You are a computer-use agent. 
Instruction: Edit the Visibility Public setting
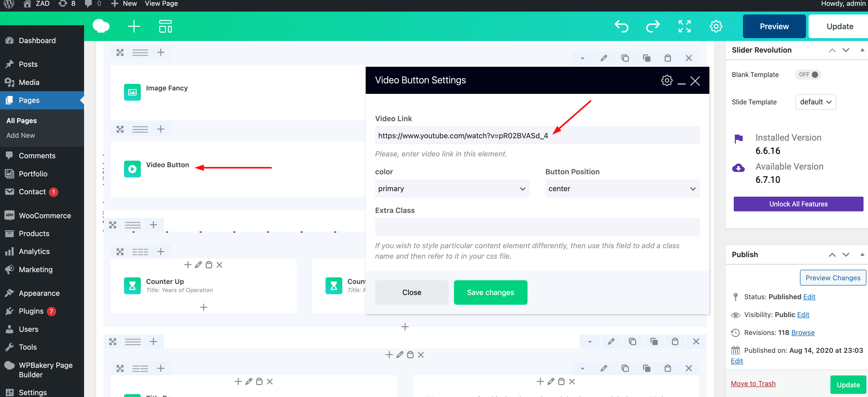point(803,315)
